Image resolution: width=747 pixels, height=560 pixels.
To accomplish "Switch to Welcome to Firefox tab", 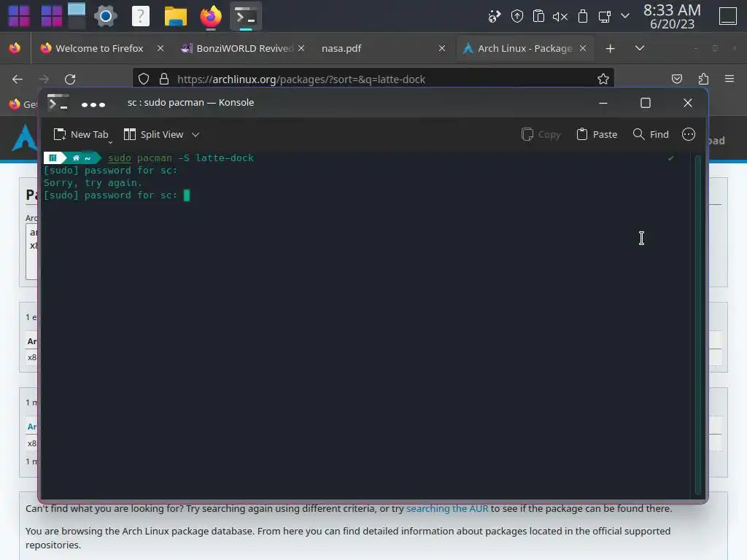I will (99, 48).
